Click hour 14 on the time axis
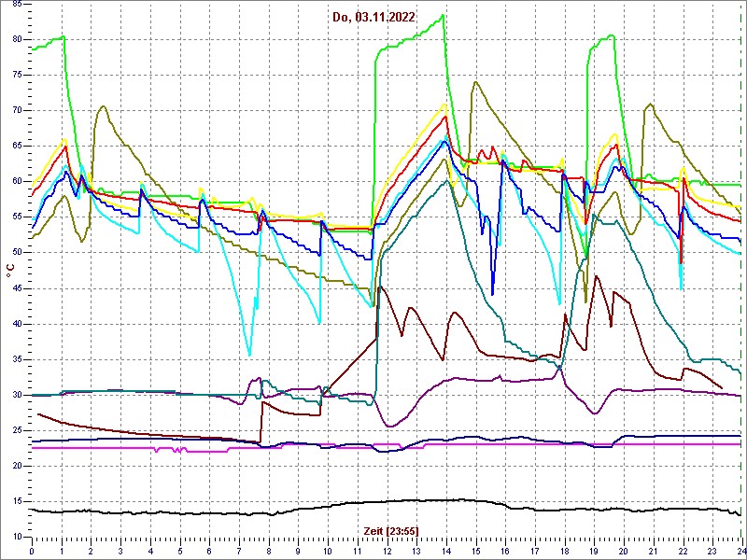This screenshot has width=747, height=560. pos(446,551)
